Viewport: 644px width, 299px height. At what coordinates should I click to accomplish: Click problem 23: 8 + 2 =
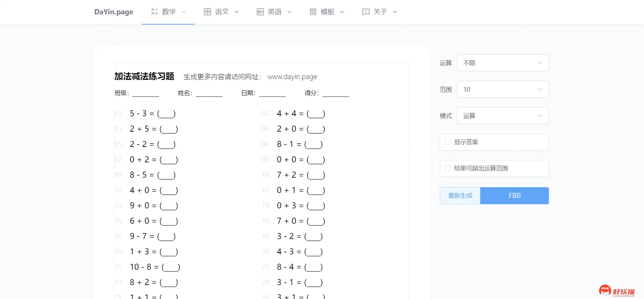point(154,282)
